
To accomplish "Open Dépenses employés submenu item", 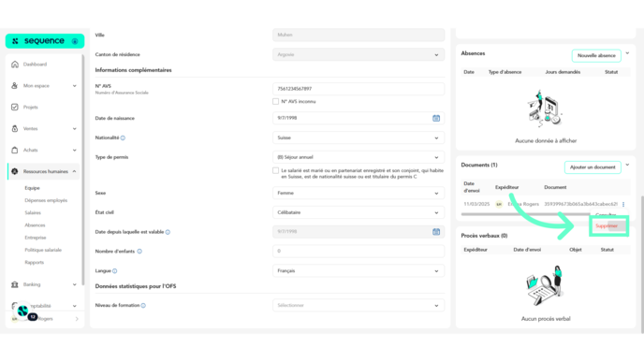I will coord(46,200).
